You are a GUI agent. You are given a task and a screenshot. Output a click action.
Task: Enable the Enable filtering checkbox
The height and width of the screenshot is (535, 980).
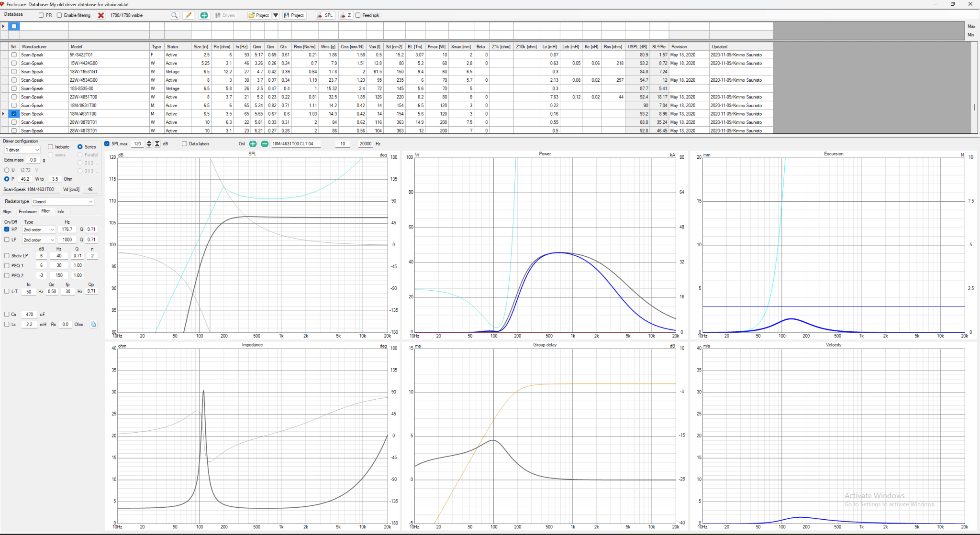click(x=59, y=15)
